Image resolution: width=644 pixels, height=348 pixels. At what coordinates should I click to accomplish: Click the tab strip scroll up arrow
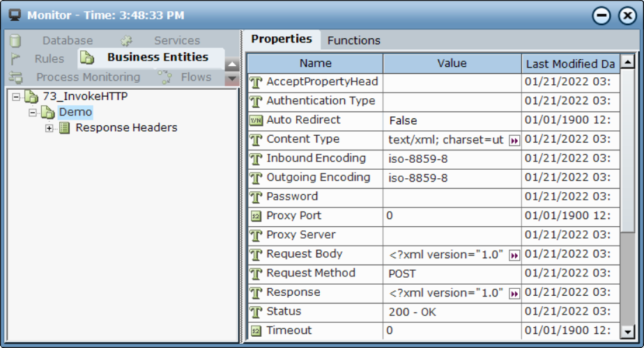click(x=231, y=65)
